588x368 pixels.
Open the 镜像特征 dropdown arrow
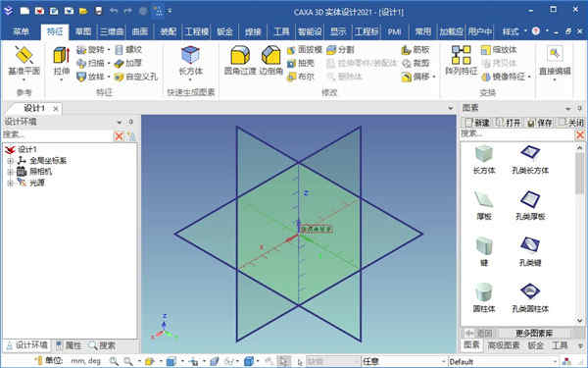(529, 77)
